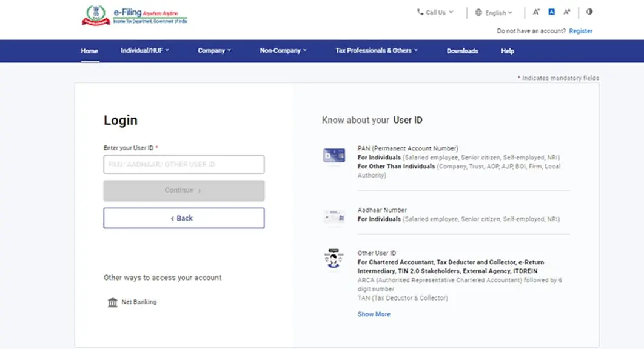Click the PAN card icon
This screenshot has width=644, height=349.
pos(334,155)
